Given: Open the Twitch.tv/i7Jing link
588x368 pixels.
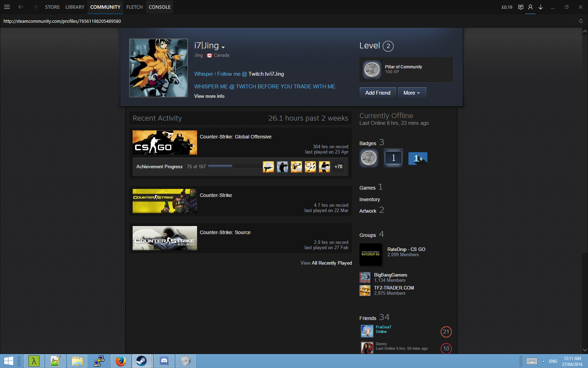Looking at the screenshot, I should tap(266, 74).
